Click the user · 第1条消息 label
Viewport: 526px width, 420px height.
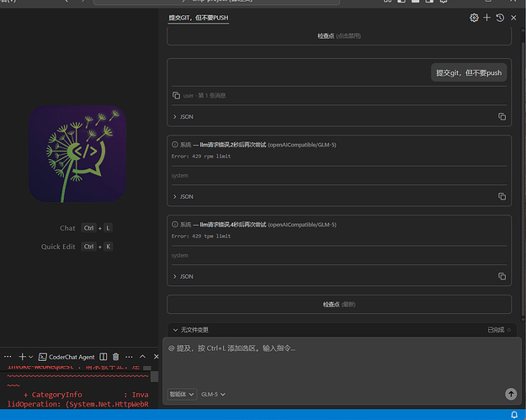205,96
